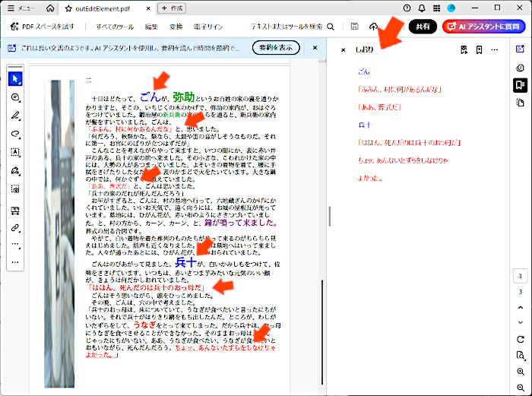Go to the next page with the down chevron

[x=520, y=322]
